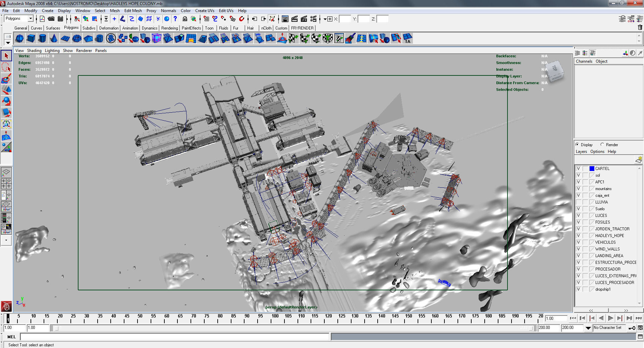Open the Shading panel menu
The width and height of the screenshot is (644, 348).
pos(34,51)
